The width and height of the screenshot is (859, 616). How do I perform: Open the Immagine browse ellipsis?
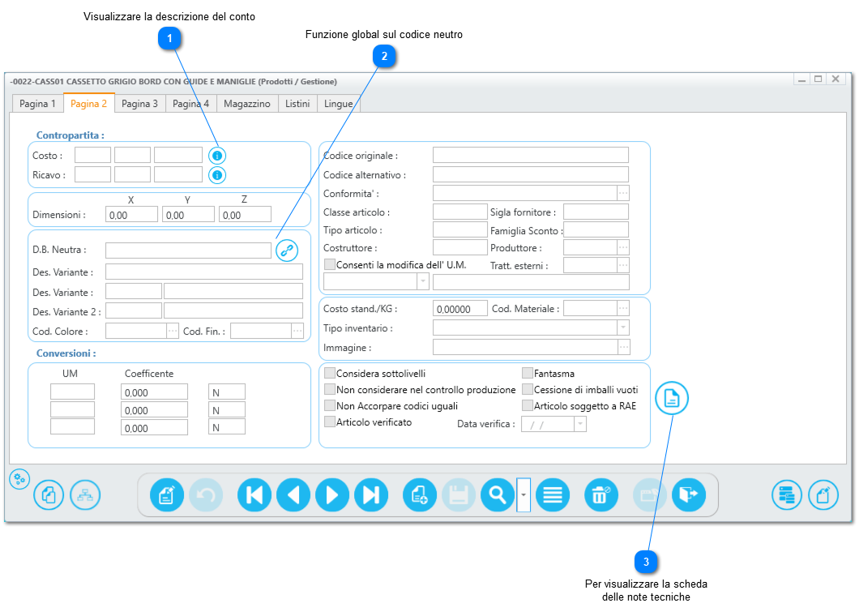[x=624, y=348]
